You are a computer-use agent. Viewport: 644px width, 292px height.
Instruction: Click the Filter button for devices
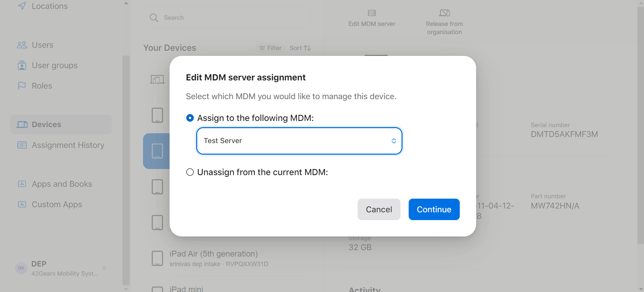(270, 48)
